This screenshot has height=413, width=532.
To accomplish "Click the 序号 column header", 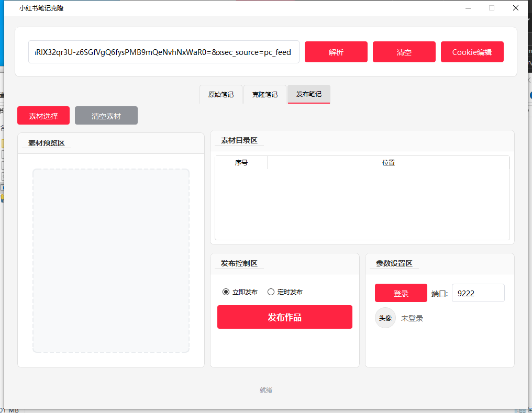I will pyautogui.click(x=241, y=162).
